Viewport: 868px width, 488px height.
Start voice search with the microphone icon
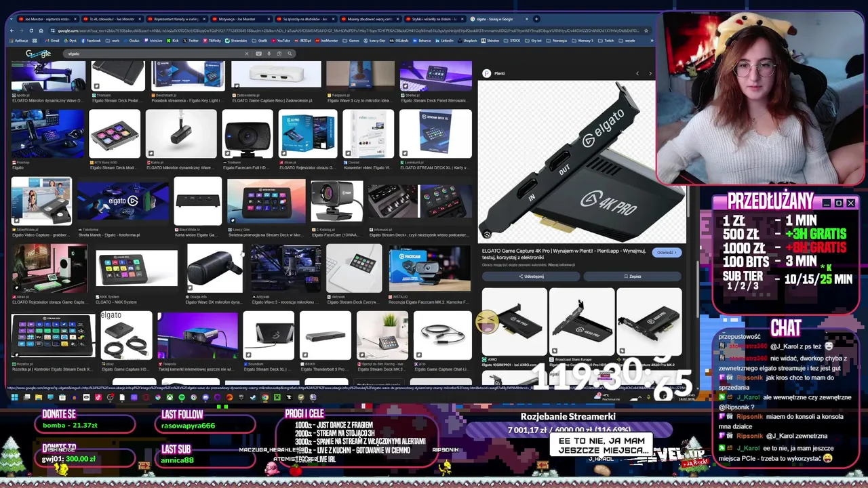pyautogui.click(x=269, y=54)
